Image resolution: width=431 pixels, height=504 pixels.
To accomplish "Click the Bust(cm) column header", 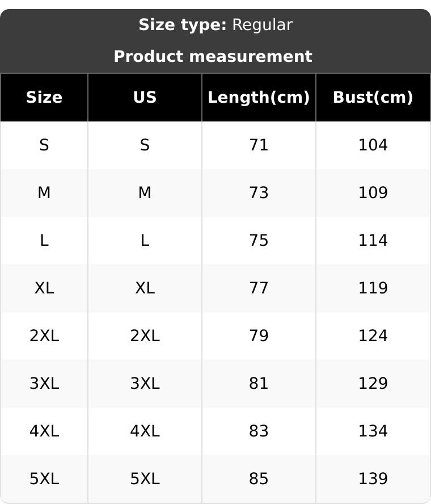I will (373, 98).
